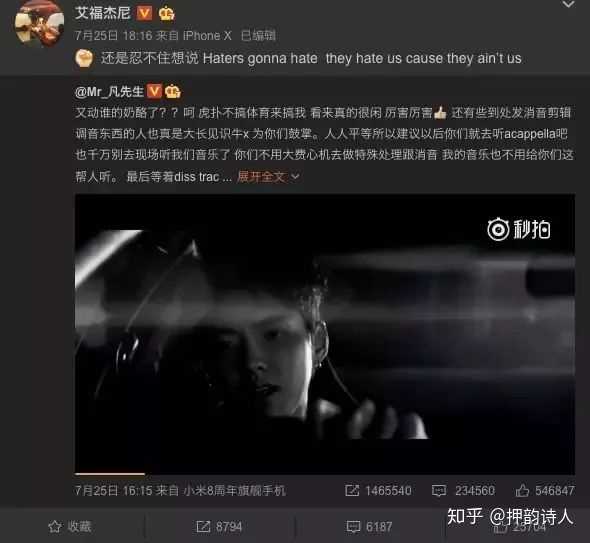Expand full text with 展开全文
Image resolution: width=590 pixels, height=543 pixels.
[x=261, y=176]
